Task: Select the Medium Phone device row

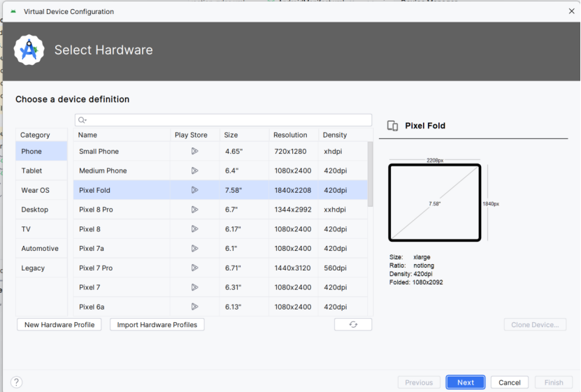Action: point(220,170)
